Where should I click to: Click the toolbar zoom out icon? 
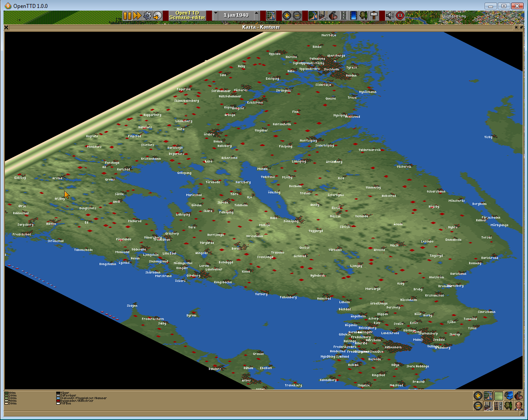click(297, 15)
